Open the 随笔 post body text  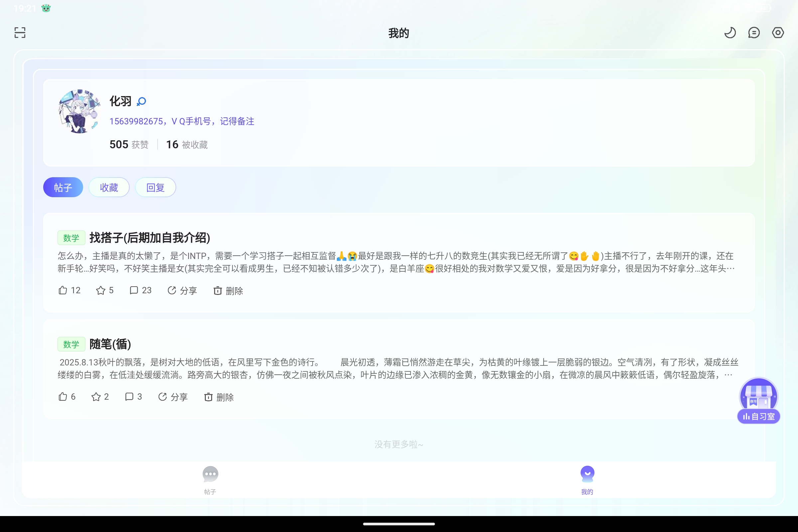coord(398,369)
